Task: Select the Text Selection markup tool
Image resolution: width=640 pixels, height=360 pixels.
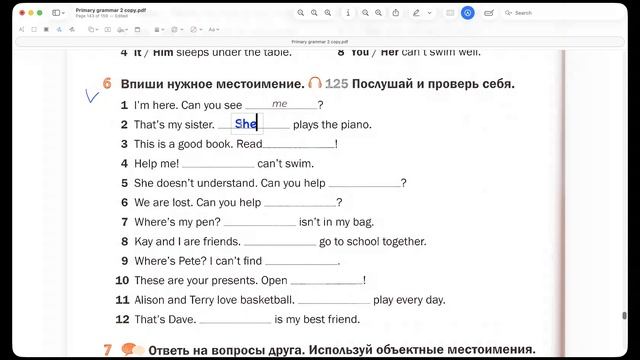Action: click(x=22, y=29)
